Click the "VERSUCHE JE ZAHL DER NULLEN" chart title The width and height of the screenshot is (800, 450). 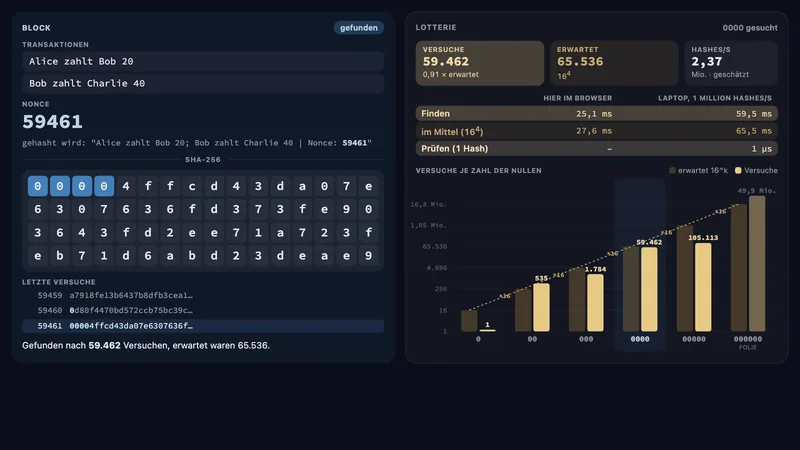[x=479, y=170]
